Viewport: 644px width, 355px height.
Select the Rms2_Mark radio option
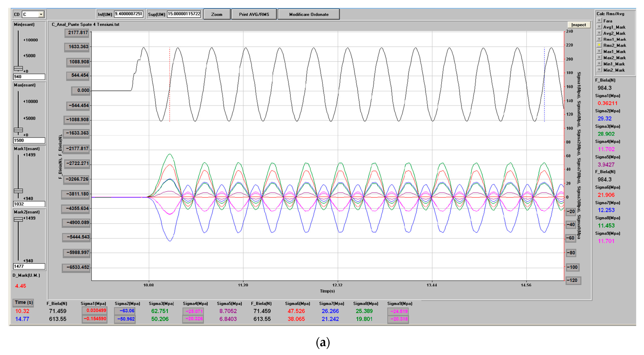pyautogui.click(x=599, y=45)
